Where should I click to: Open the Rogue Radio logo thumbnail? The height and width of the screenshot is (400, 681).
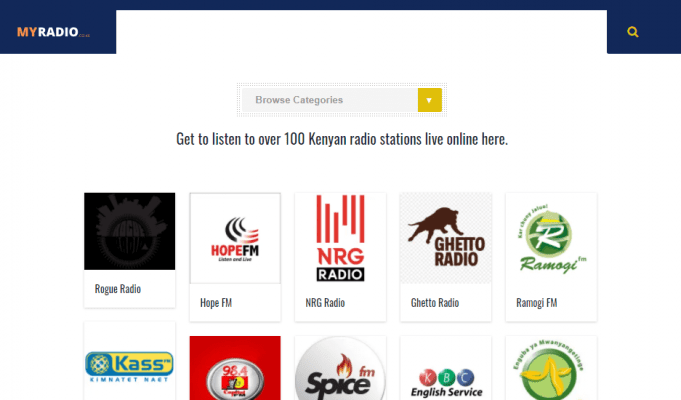tap(129, 231)
